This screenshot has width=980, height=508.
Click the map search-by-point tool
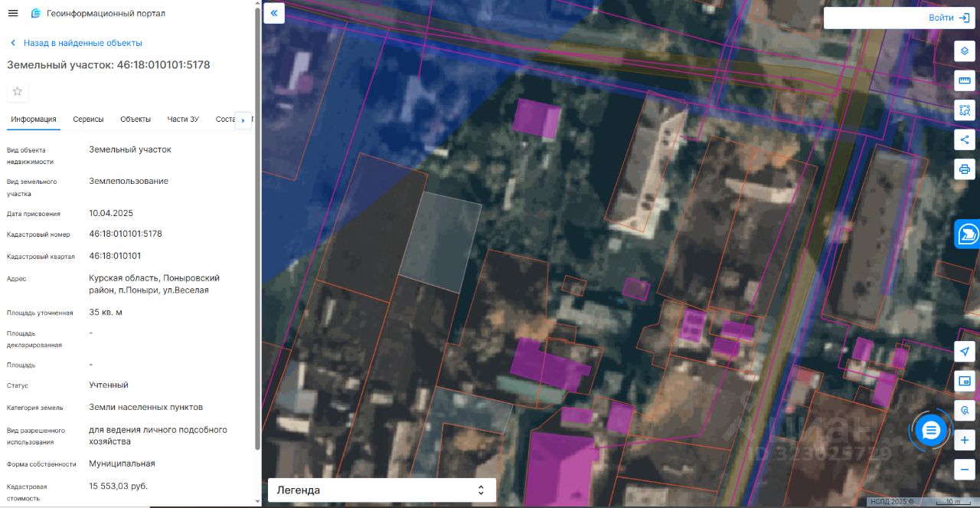click(x=965, y=411)
